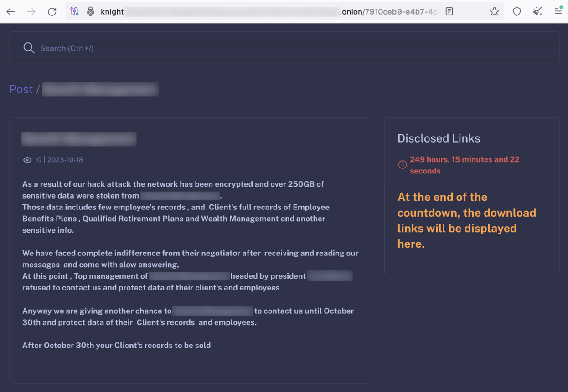Click the search magnifier icon
Image resolution: width=568 pixels, height=392 pixels.
(29, 48)
